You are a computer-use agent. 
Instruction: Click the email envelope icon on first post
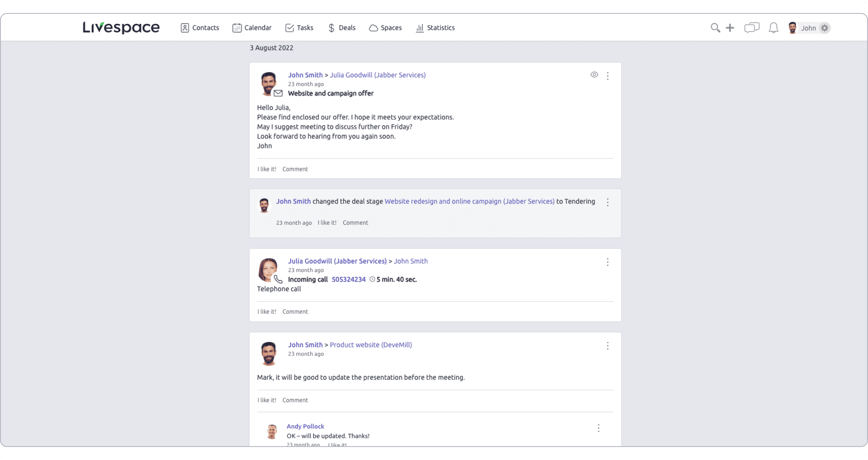click(278, 93)
